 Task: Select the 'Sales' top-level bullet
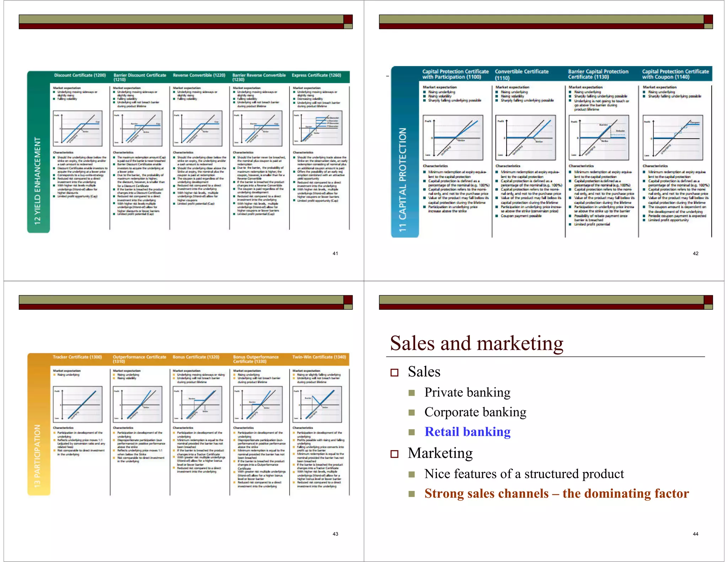point(424,372)
